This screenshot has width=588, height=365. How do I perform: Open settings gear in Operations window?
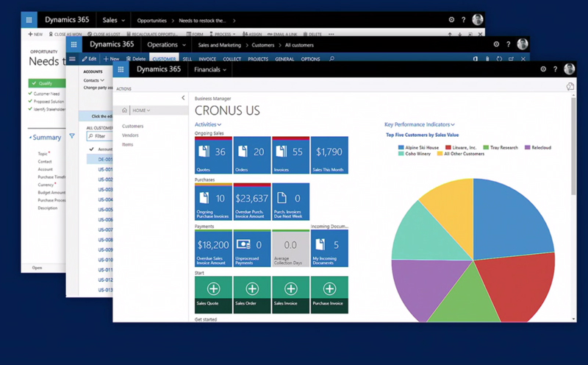pyautogui.click(x=496, y=44)
